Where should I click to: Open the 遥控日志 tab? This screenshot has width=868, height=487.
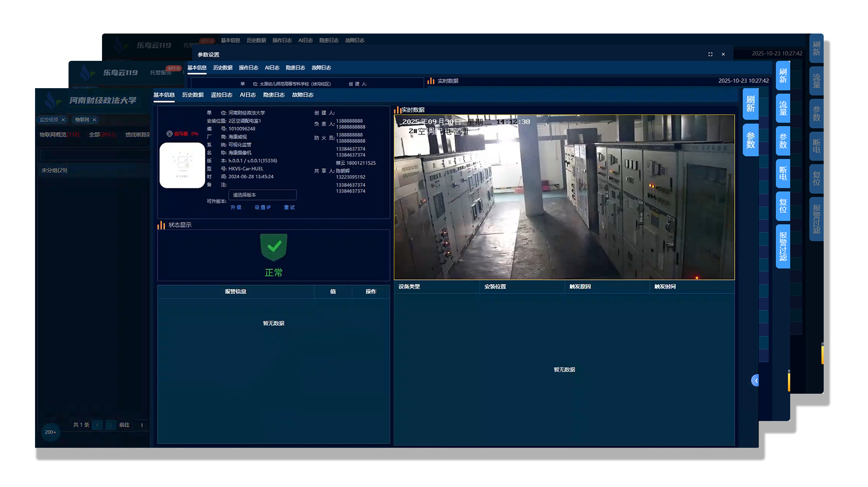(222, 95)
